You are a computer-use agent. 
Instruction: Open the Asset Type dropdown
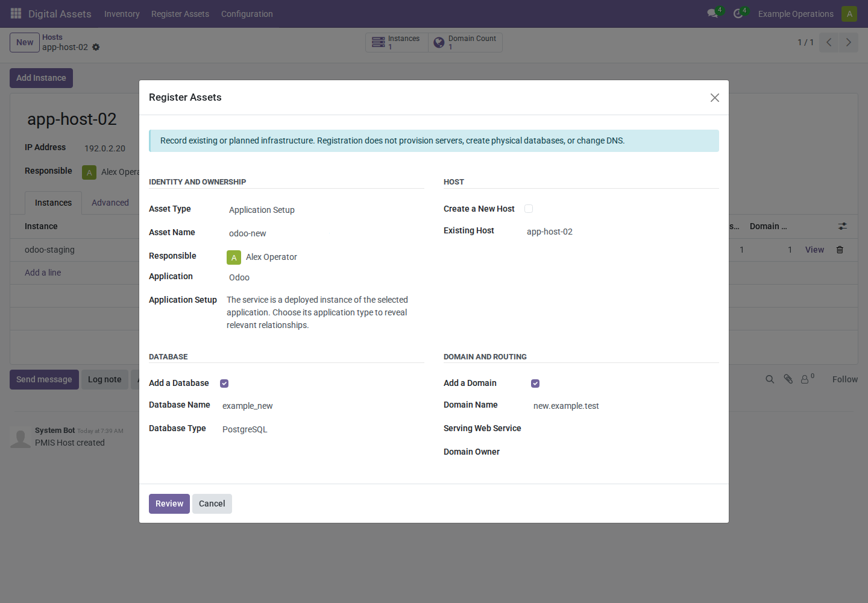(x=325, y=210)
